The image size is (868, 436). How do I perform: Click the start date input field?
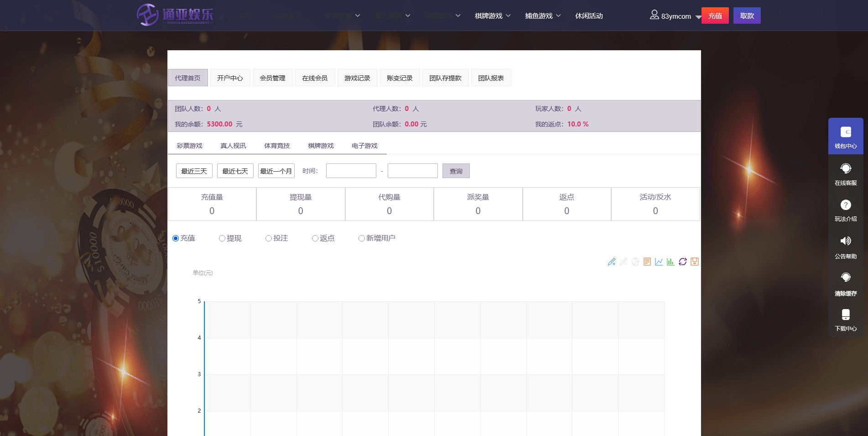pyautogui.click(x=351, y=171)
